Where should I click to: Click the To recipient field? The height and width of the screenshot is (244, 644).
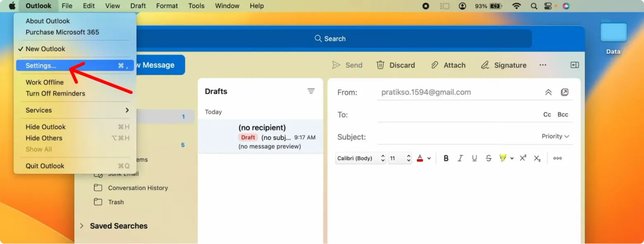click(458, 115)
